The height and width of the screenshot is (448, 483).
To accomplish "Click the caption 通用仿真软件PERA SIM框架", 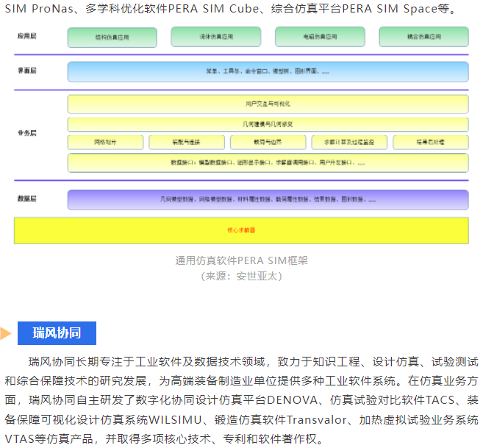I will pos(241,260).
